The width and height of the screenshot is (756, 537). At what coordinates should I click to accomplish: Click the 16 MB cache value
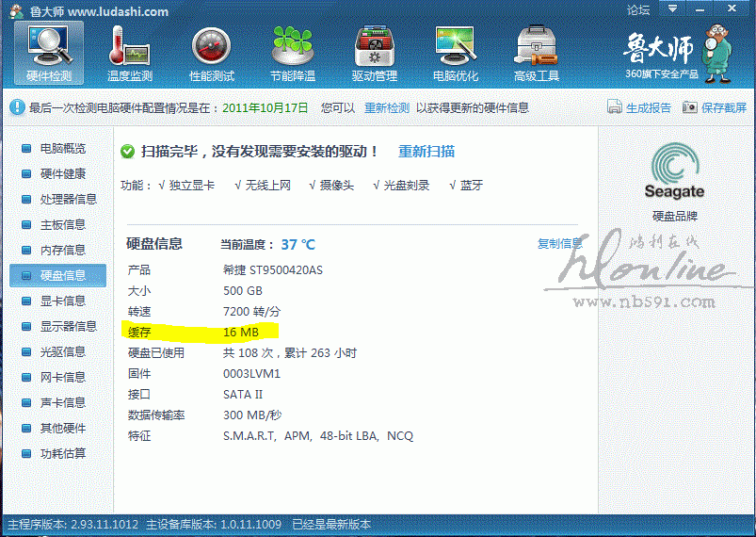[241, 333]
